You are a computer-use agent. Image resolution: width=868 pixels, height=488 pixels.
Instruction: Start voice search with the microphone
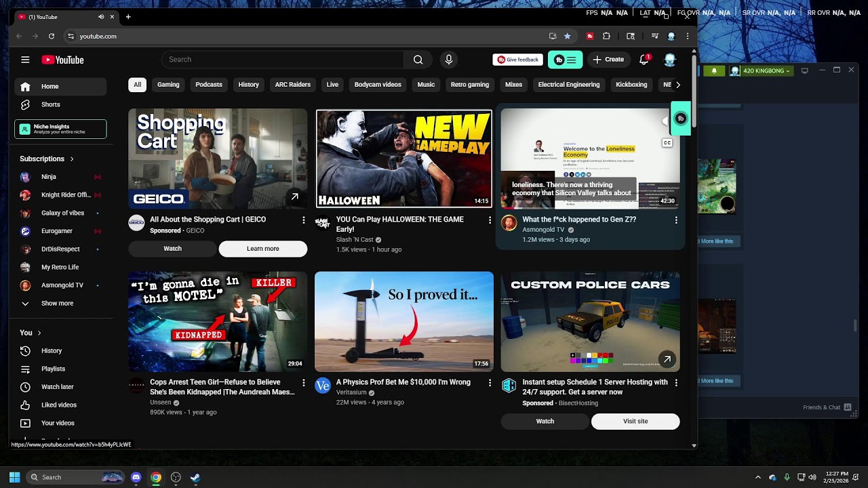448,60
